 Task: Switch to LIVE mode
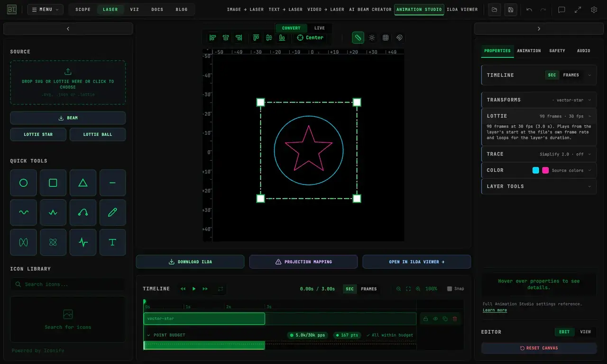(x=320, y=28)
